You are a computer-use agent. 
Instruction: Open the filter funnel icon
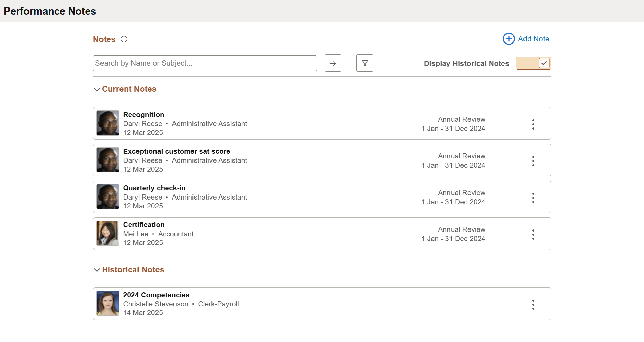tap(365, 63)
